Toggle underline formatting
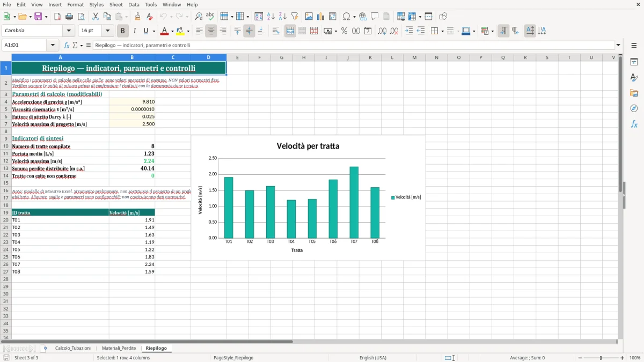This screenshot has width=644, height=362. (x=146, y=31)
